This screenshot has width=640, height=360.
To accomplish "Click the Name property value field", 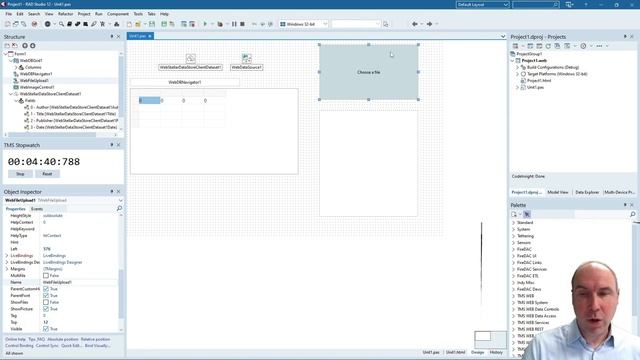I will (80, 282).
